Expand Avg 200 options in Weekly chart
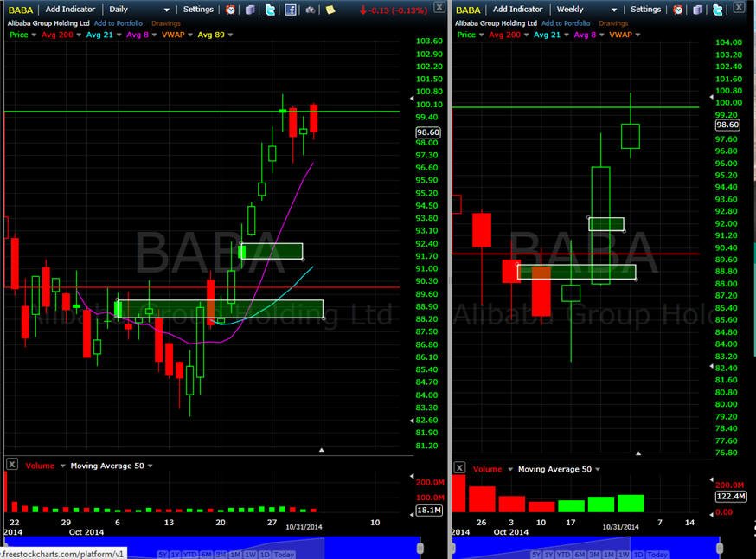The image size is (756, 559). pyautogui.click(x=526, y=35)
